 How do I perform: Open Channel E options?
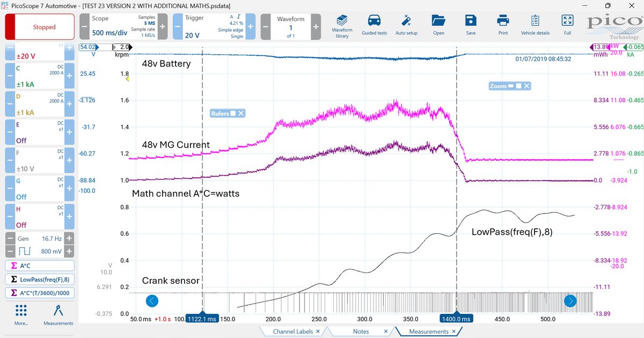pos(40,132)
